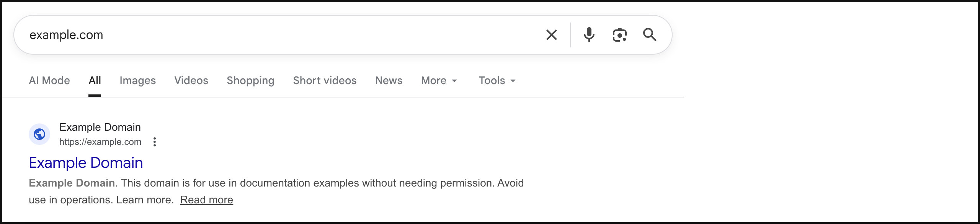Go to the Videos tab
This screenshot has width=980, height=224.
191,81
